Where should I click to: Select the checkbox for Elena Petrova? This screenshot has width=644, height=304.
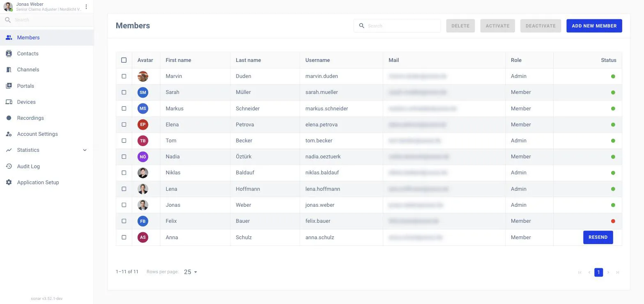coord(124,124)
